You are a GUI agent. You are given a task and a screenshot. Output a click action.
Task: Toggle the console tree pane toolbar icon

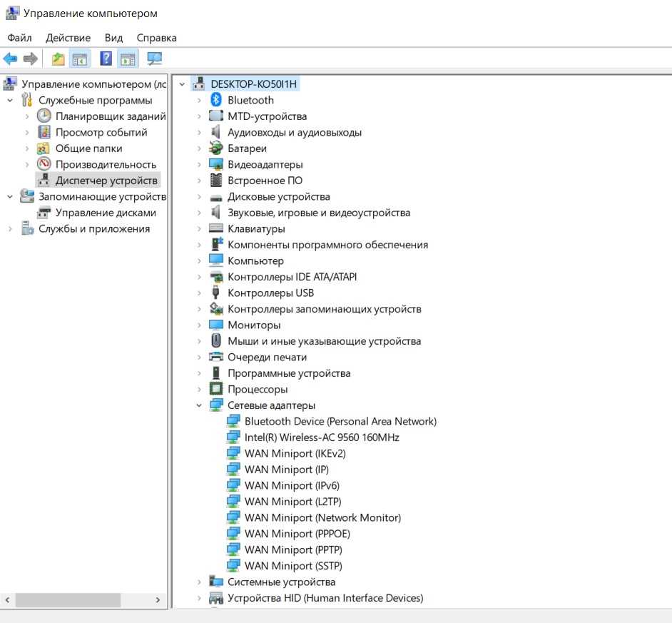coord(80,59)
